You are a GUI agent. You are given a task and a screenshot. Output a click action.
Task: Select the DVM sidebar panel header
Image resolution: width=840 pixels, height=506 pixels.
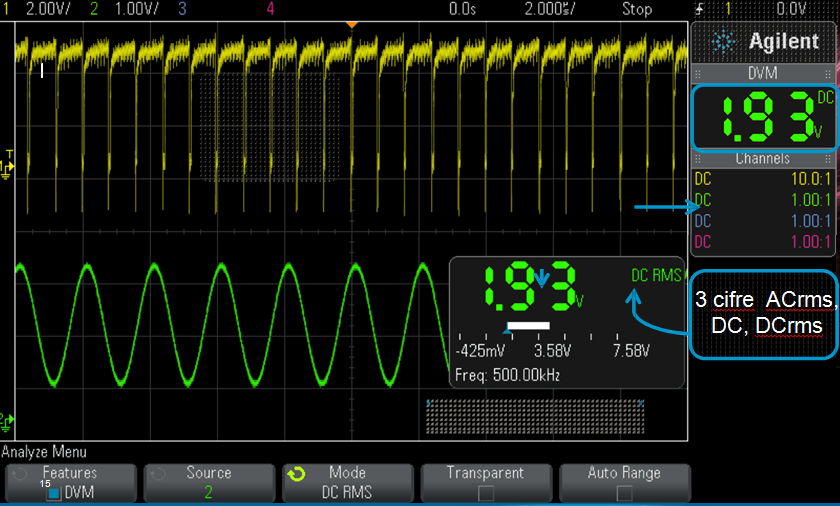click(x=762, y=74)
